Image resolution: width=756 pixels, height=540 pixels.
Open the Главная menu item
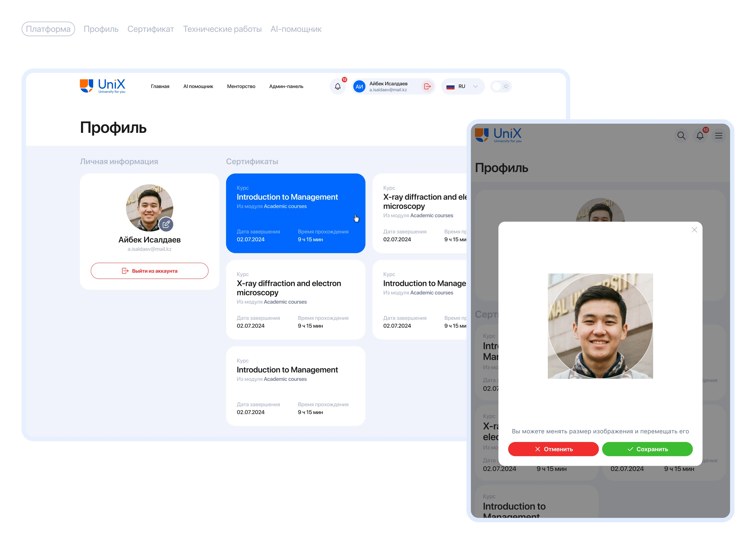pyautogui.click(x=160, y=86)
